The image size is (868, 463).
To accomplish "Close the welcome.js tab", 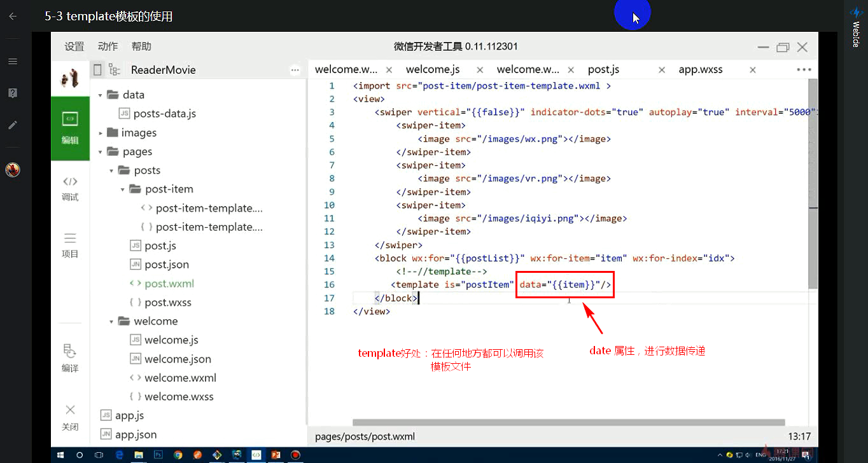I will click(x=480, y=70).
